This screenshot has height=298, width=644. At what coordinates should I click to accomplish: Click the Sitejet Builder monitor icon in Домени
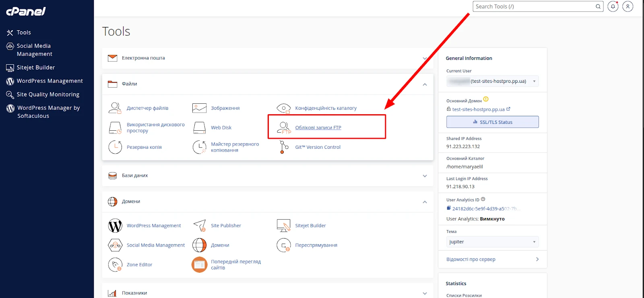tap(284, 226)
